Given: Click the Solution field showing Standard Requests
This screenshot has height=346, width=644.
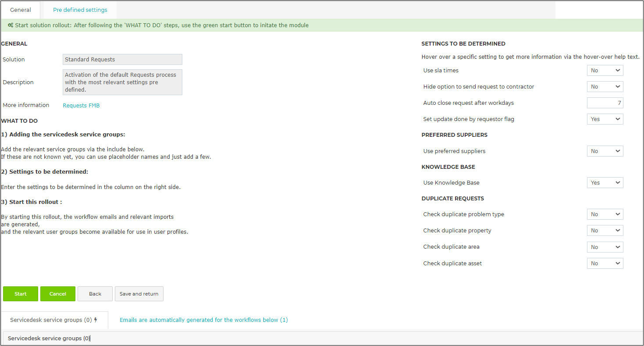Looking at the screenshot, I should click(122, 60).
